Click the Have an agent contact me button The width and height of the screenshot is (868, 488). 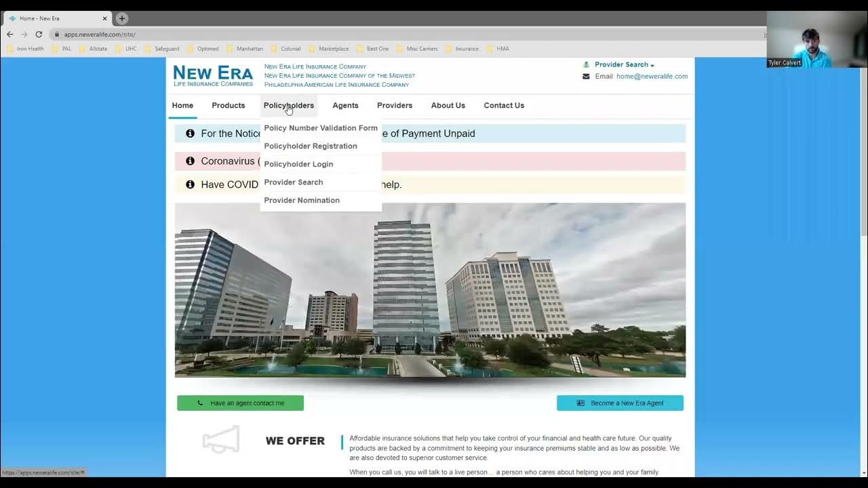pyautogui.click(x=240, y=403)
